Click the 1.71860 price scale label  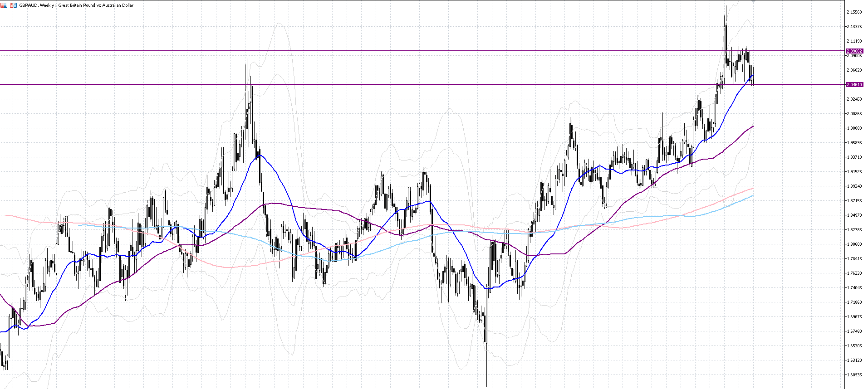[x=854, y=302]
